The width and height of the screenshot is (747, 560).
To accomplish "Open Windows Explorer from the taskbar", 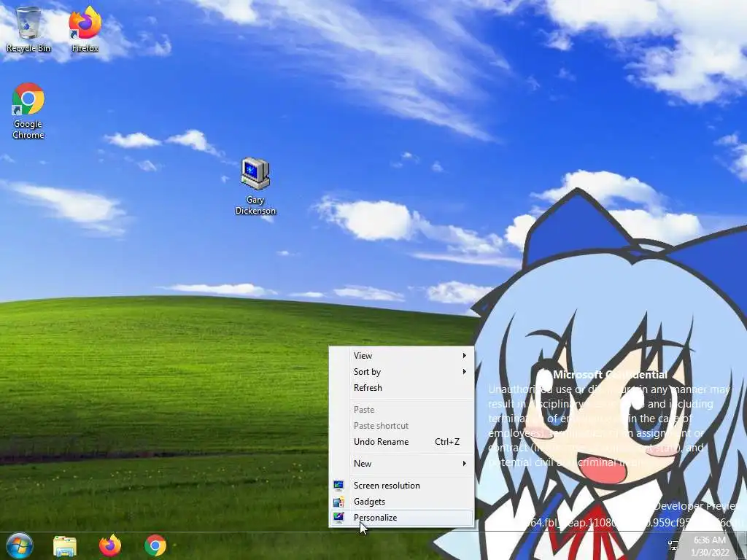I will tap(65, 546).
